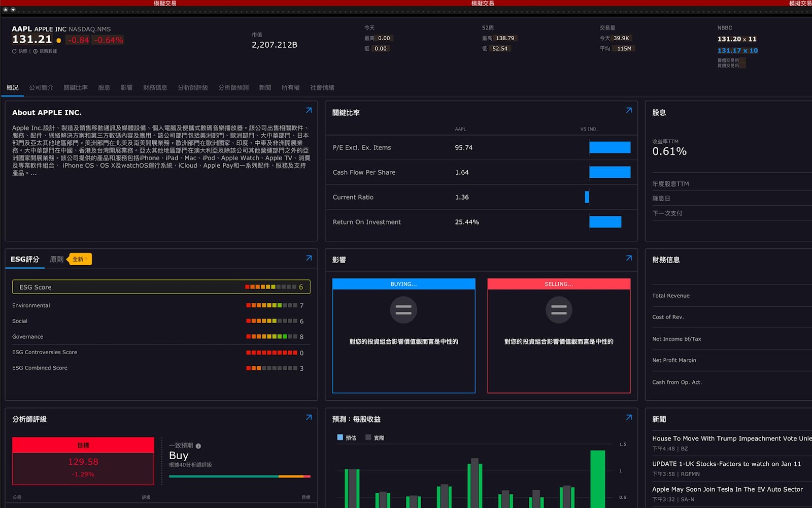Open About APPLE INC. panel expand arrow
Screen dimensions: 812x508
[309, 110]
